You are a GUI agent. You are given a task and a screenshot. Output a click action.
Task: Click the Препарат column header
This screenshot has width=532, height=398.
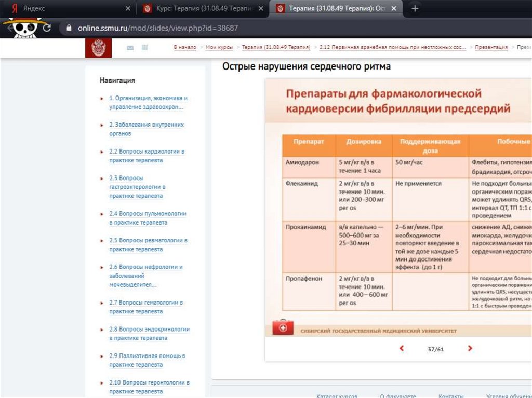coord(309,145)
